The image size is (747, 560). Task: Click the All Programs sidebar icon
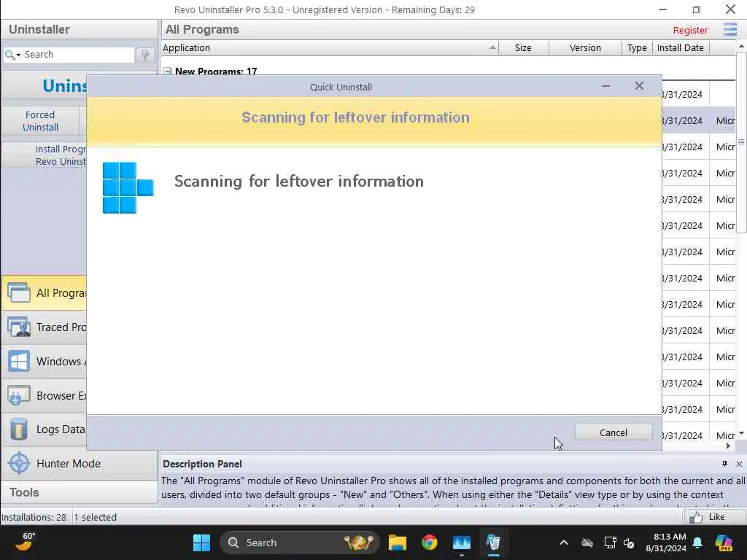pyautogui.click(x=19, y=293)
